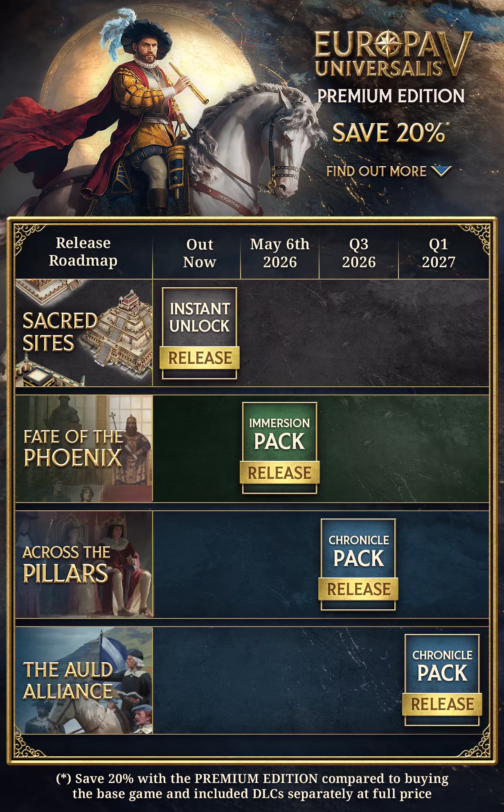Select the Q3 2026 column header

point(359,253)
